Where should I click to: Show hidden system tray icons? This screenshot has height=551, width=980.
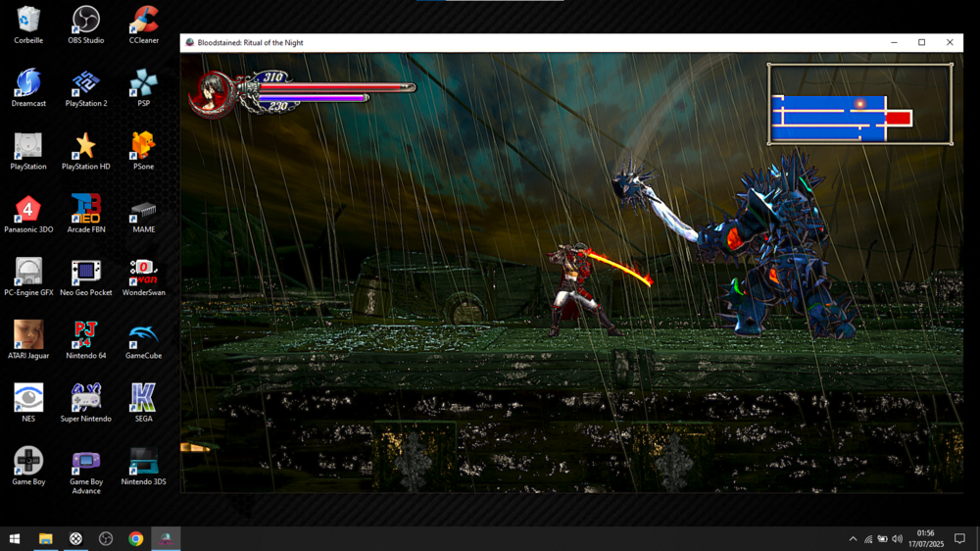[853, 538]
